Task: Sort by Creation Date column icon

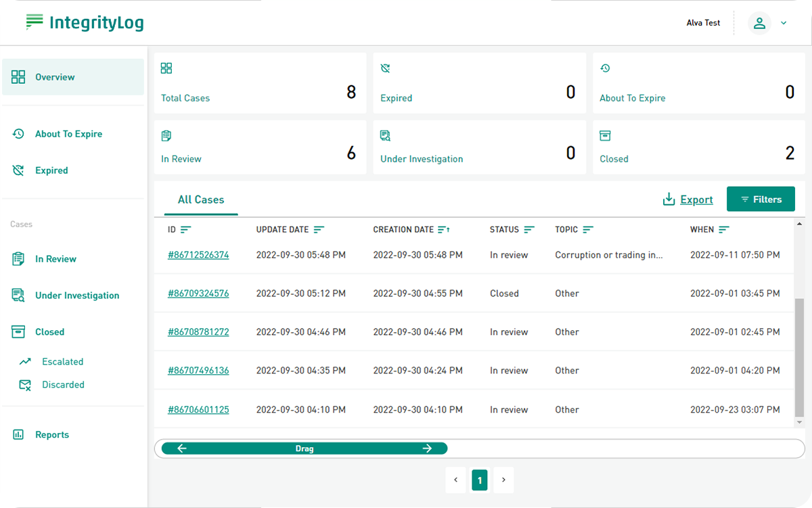Action: [444, 230]
